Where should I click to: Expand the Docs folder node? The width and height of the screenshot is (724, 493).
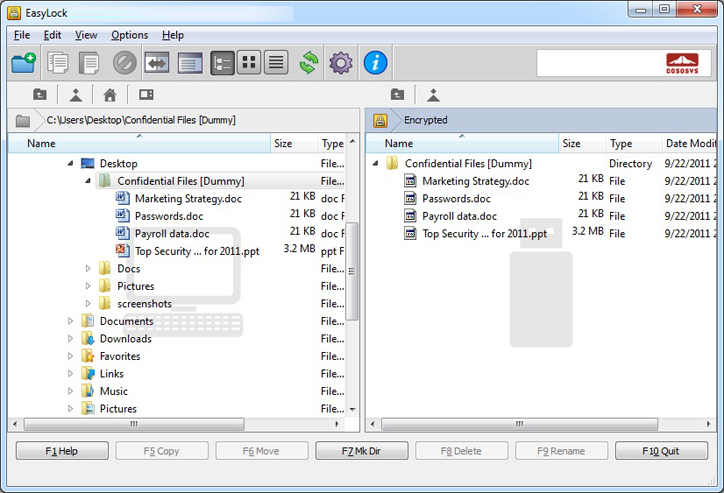pyautogui.click(x=88, y=268)
